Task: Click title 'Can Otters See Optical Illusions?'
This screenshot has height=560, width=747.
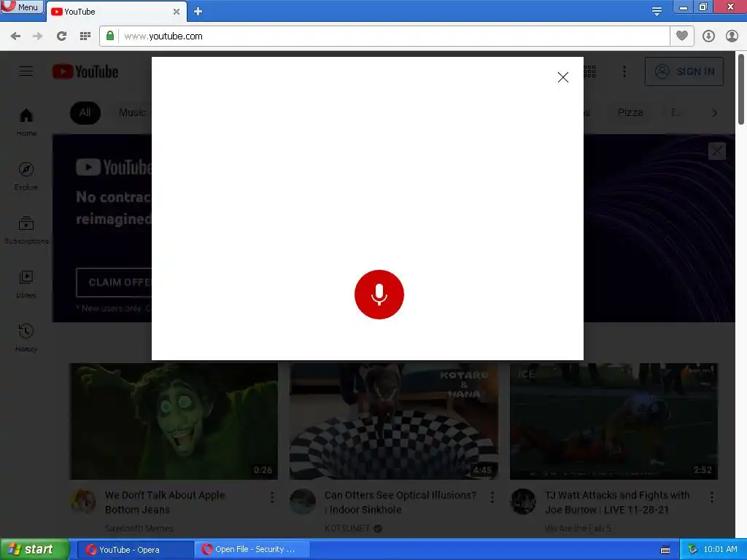Action: tap(400, 502)
